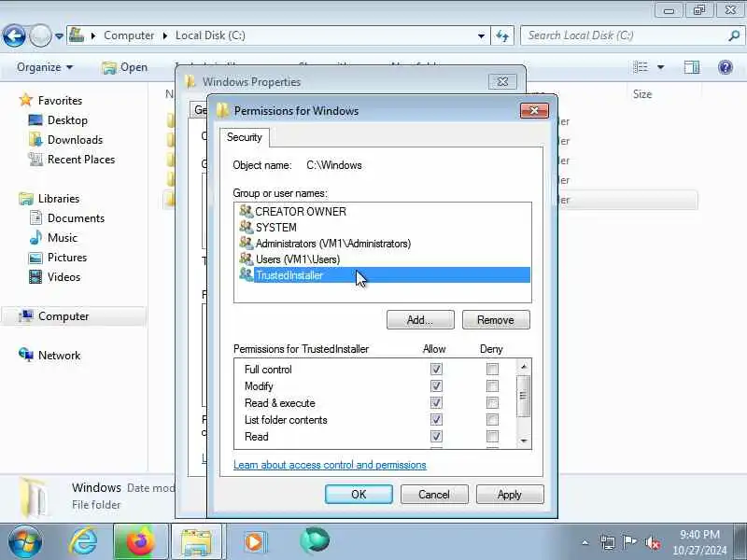Click the permissions list scrollbar thumb
This screenshot has height=560, width=747.
(x=524, y=396)
